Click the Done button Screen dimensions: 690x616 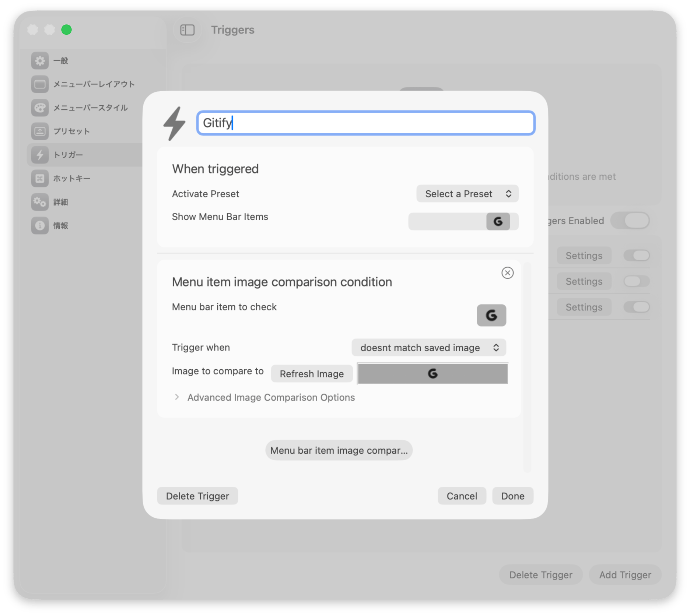coord(512,496)
